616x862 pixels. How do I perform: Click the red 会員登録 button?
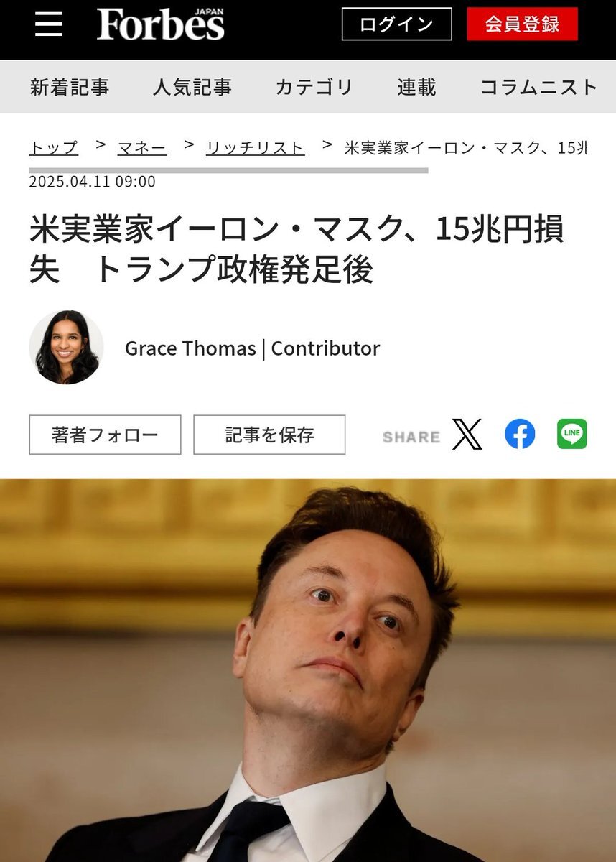[523, 24]
